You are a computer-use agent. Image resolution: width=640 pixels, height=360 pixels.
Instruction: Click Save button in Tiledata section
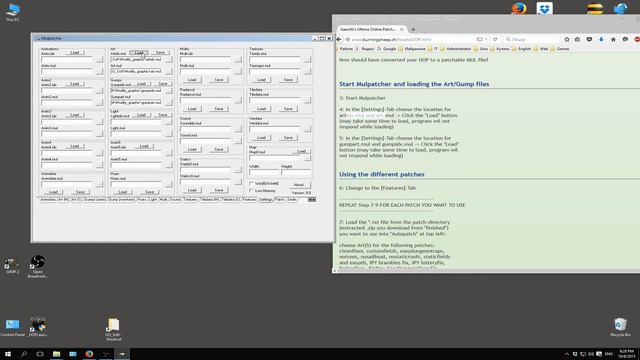pos(288,109)
